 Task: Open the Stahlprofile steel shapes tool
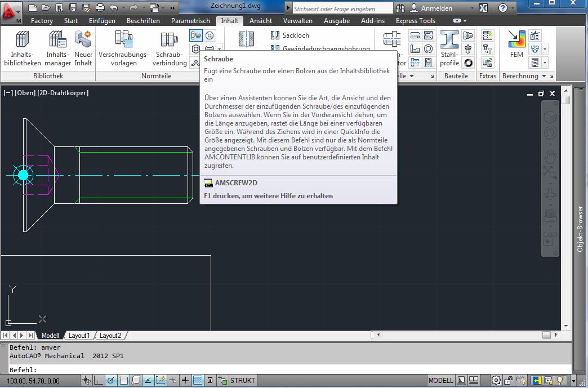[449, 49]
